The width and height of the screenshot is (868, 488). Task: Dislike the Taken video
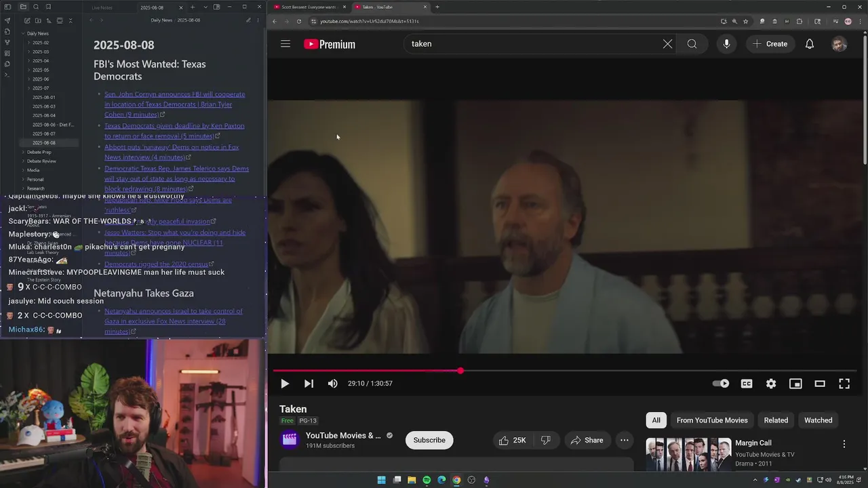[x=546, y=440]
